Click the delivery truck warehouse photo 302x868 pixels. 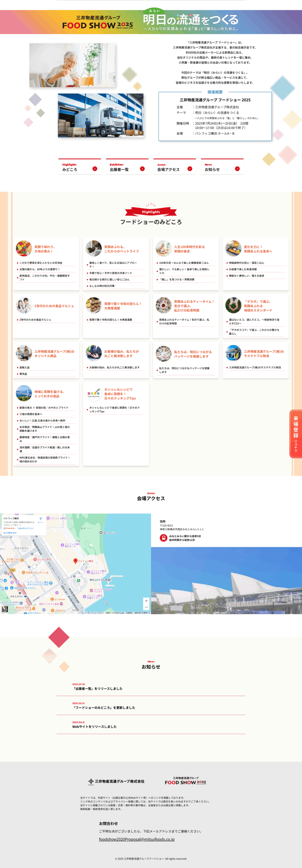[x=100, y=115]
